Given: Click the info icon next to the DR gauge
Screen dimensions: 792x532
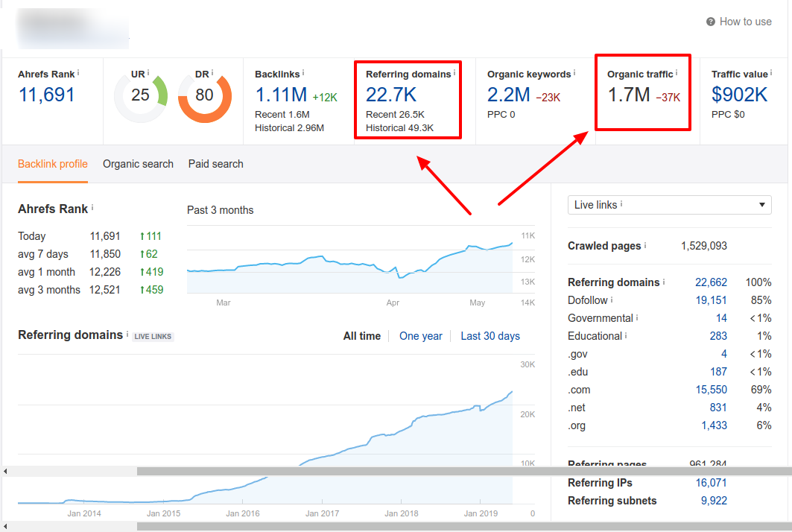Looking at the screenshot, I should click(x=213, y=72).
